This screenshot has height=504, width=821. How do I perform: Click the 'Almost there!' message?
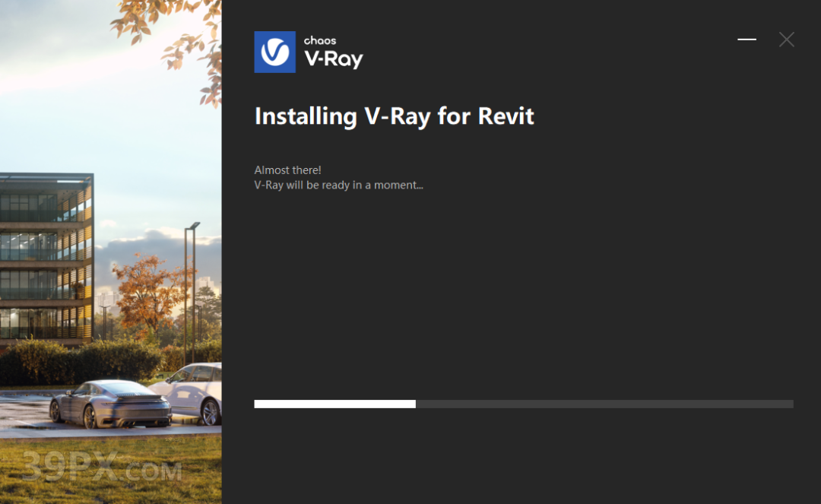(x=287, y=170)
